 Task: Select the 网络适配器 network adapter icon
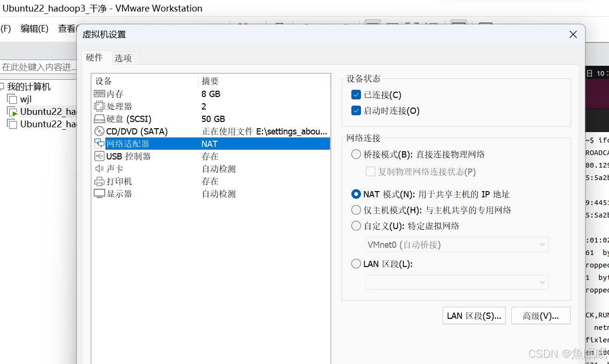(99, 144)
